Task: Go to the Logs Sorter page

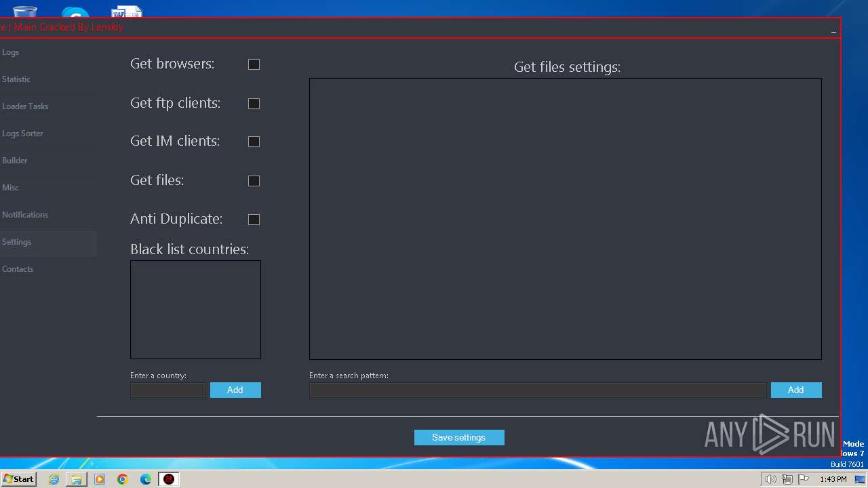Action: pyautogui.click(x=48, y=134)
